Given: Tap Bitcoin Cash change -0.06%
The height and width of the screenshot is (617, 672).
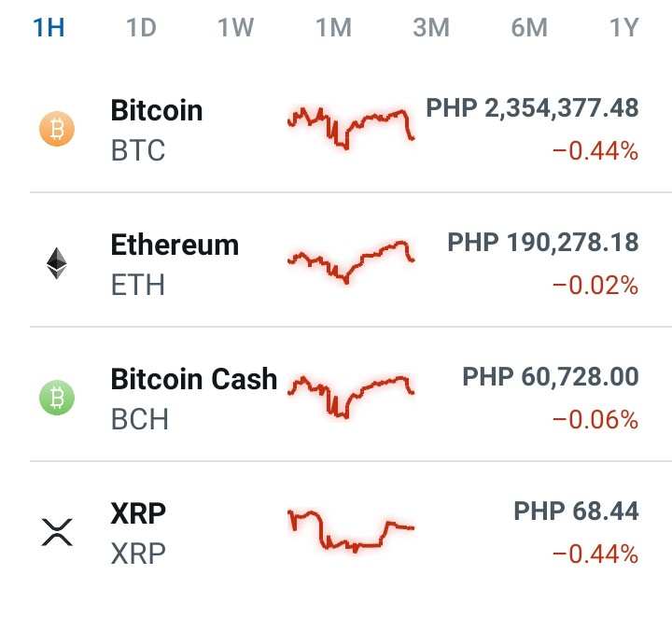Looking at the screenshot, I should (x=595, y=419).
